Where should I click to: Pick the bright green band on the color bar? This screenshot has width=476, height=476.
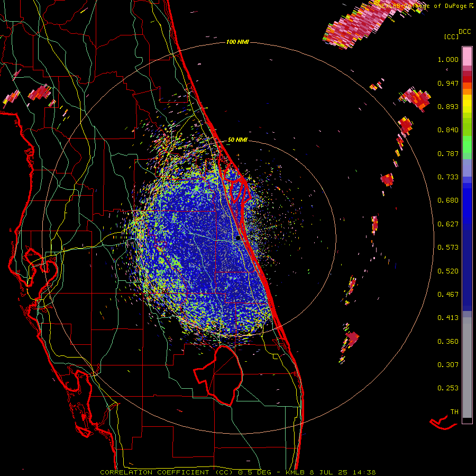pos(467,144)
